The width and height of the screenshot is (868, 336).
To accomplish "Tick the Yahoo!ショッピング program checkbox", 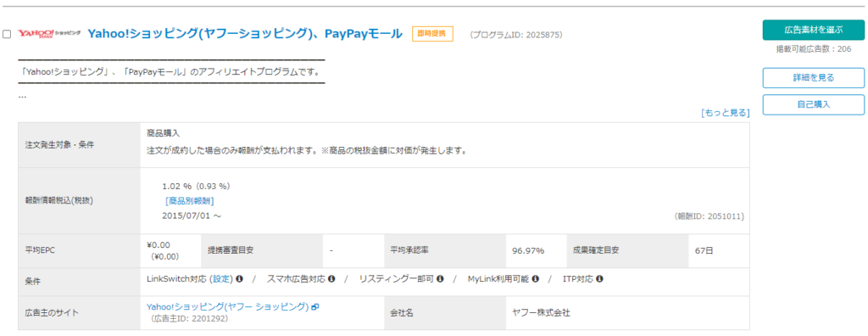I will (7, 35).
